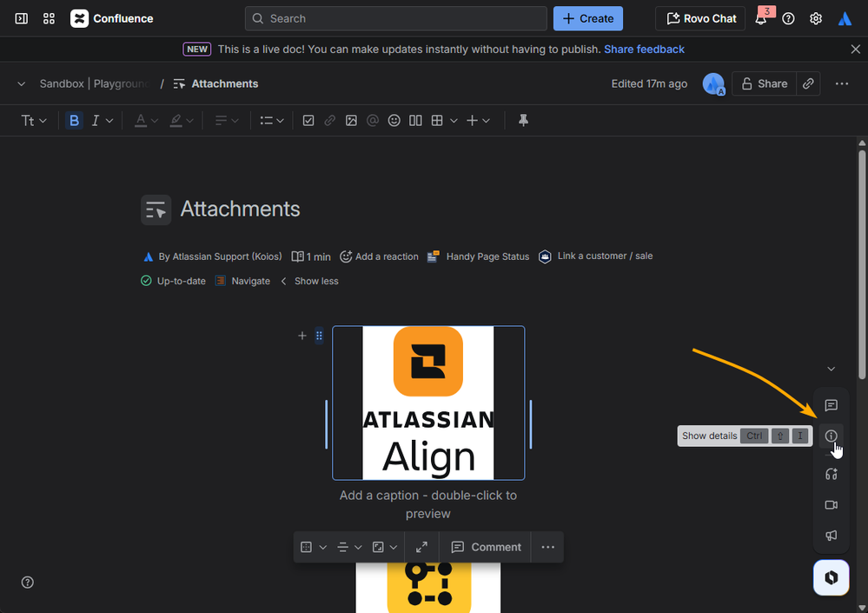Open page more actions menu
Screen dimensions: 868x613
[841, 83]
